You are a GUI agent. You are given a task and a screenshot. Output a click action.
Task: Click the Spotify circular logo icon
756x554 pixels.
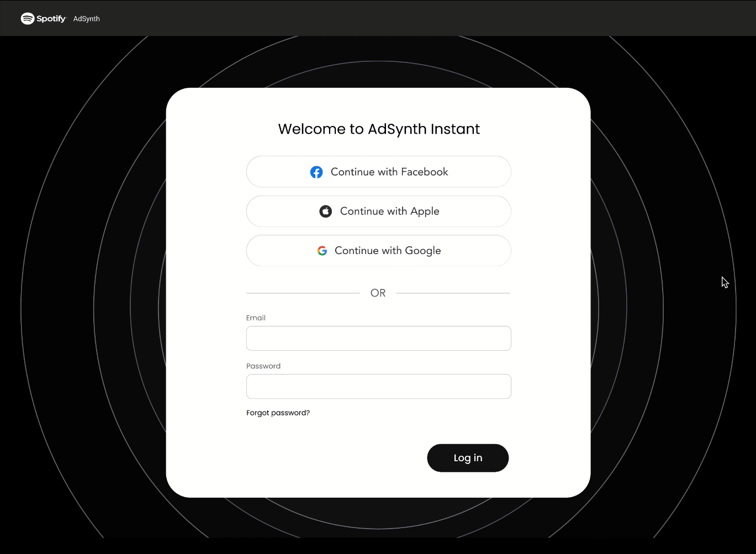click(x=27, y=19)
